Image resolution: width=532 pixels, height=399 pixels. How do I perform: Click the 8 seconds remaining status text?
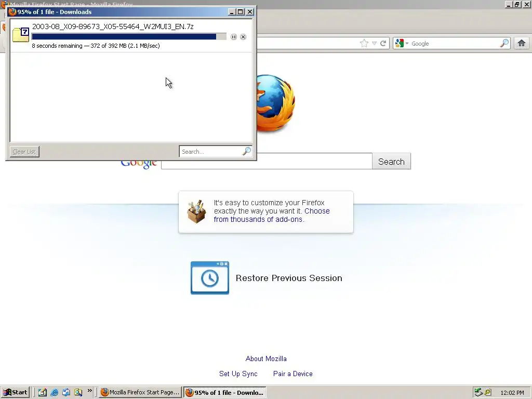96,46
